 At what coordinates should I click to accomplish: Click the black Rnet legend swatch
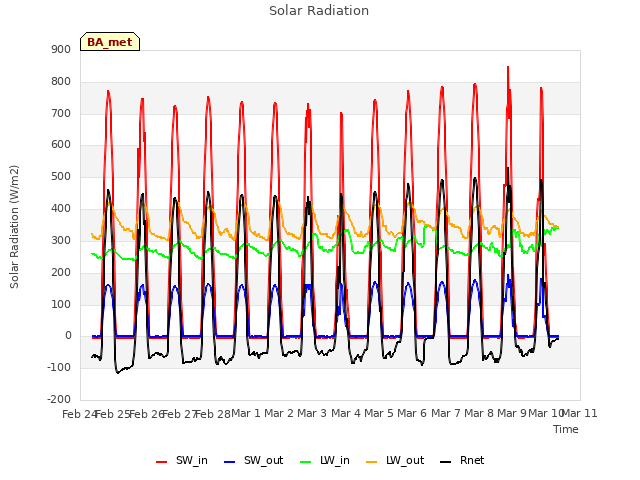(446, 462)
